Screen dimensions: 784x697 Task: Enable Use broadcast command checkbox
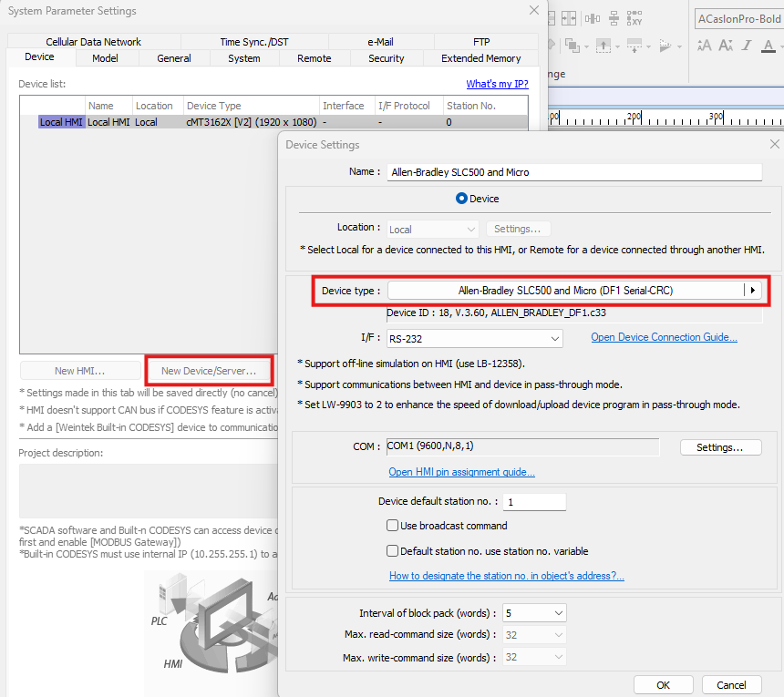point(393,526)
